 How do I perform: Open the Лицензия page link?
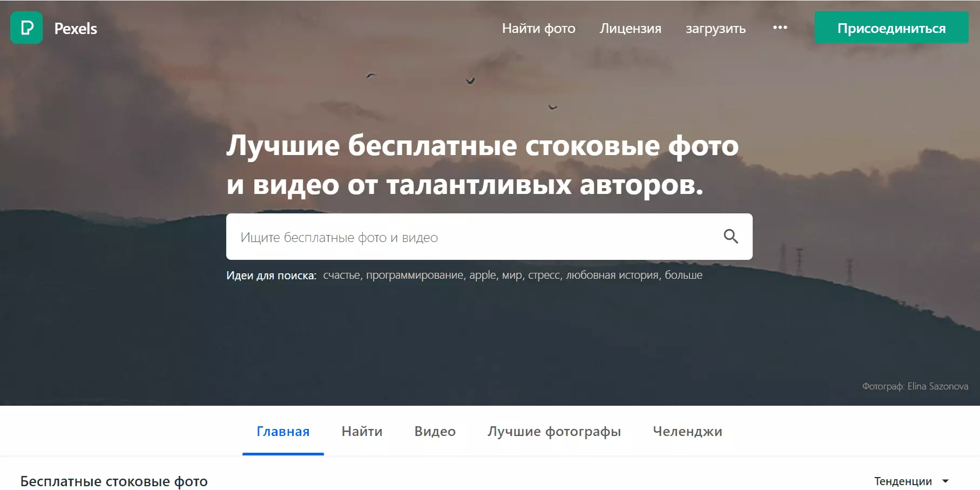click(x=630, y=29)
